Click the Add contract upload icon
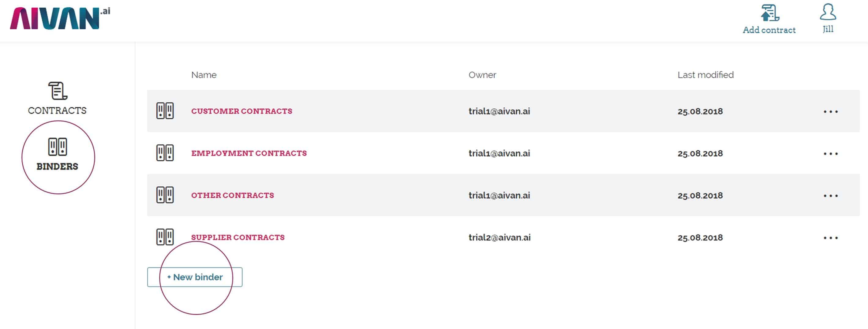This screenshot has height=329, width=868. pyautogui.click(x=770, y=13)
